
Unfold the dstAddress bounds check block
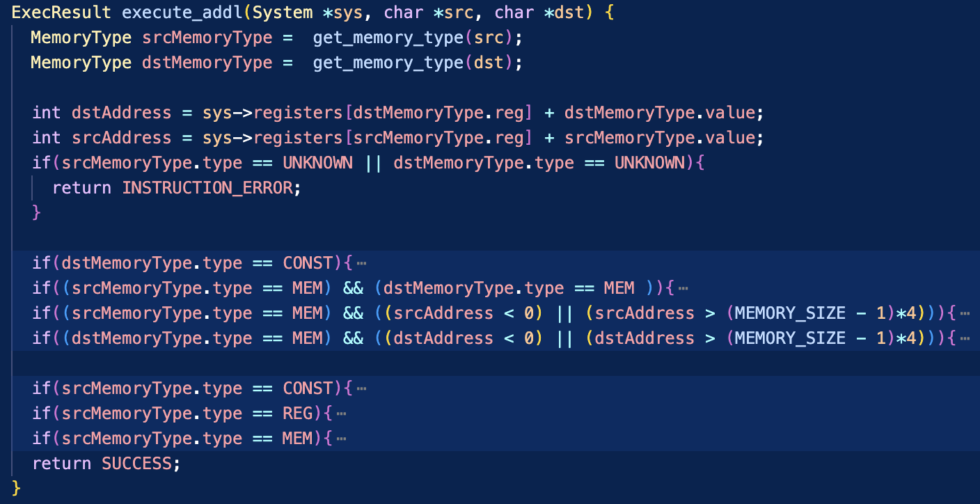pos(964,339)
